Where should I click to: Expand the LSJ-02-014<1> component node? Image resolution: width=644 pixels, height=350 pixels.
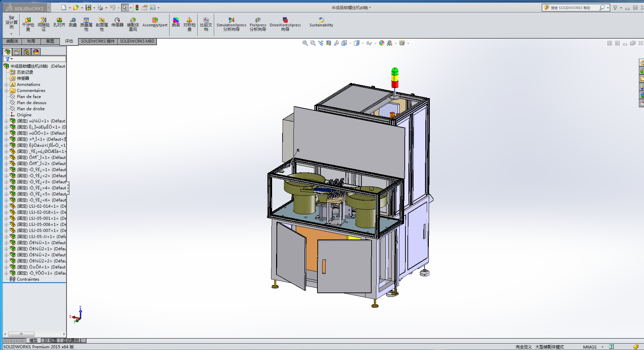point(6,206)
